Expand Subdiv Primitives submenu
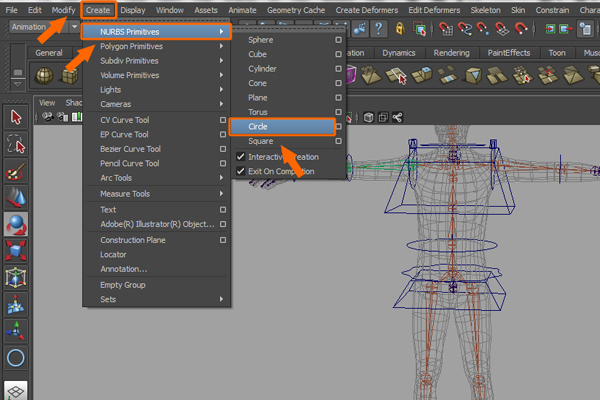 [156, 61]
